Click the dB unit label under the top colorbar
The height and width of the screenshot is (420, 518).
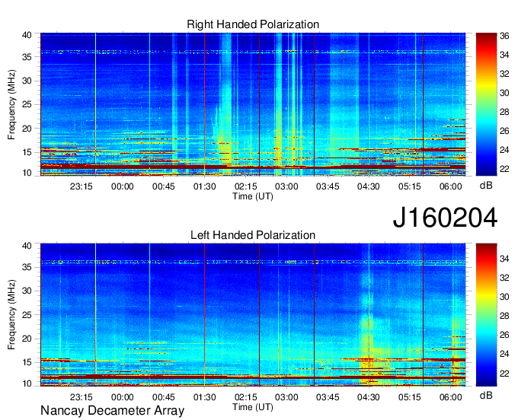click(x=486, y=186)
